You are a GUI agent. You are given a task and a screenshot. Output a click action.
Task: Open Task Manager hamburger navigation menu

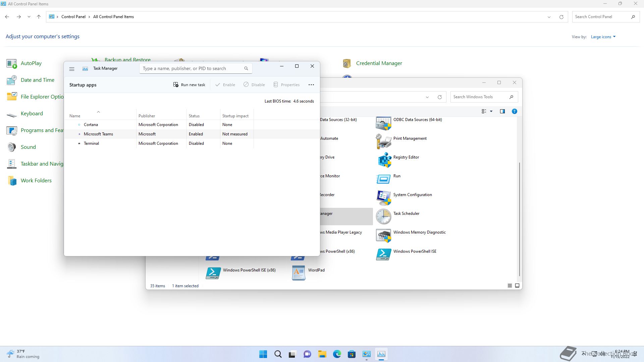pos(72,69)
